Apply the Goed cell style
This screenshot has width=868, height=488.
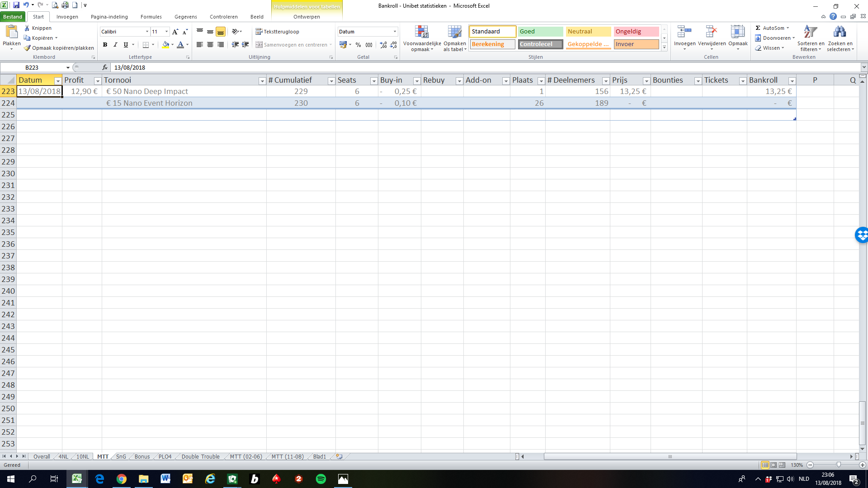click(540, 32)
